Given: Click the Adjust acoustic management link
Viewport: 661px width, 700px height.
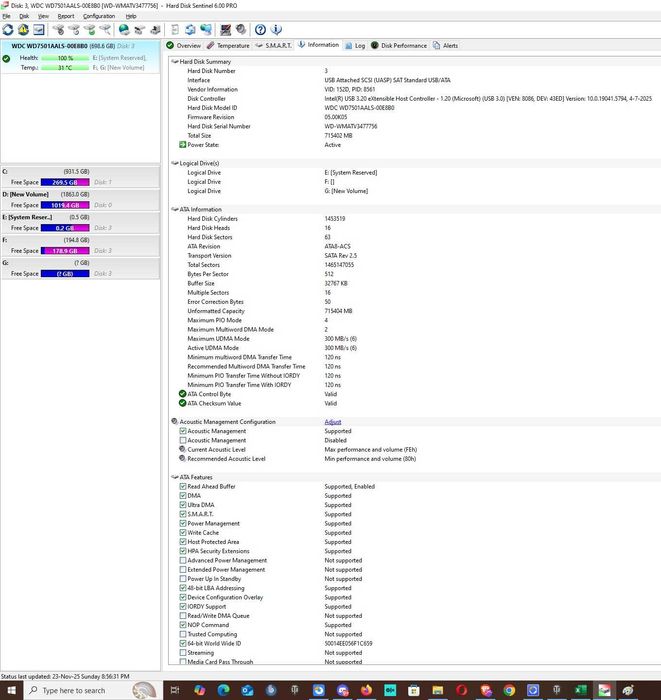Looking at the screenshot, I should [x=333, y=422].
